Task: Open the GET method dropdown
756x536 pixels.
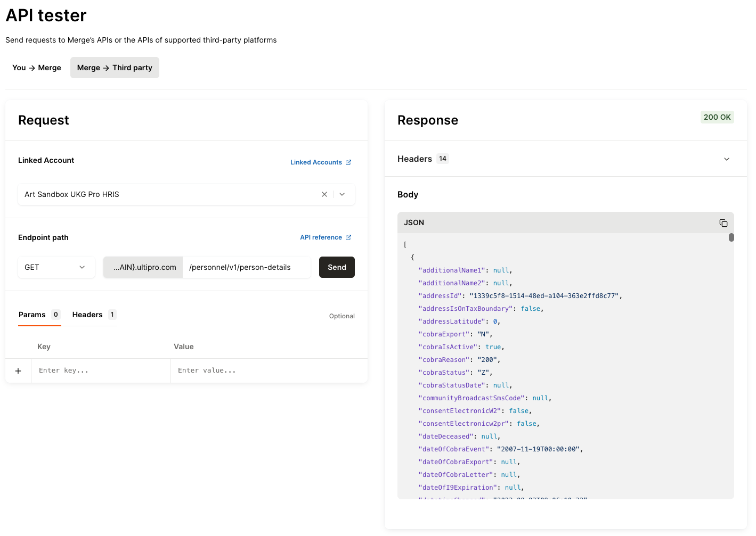Action: point(56,267)
